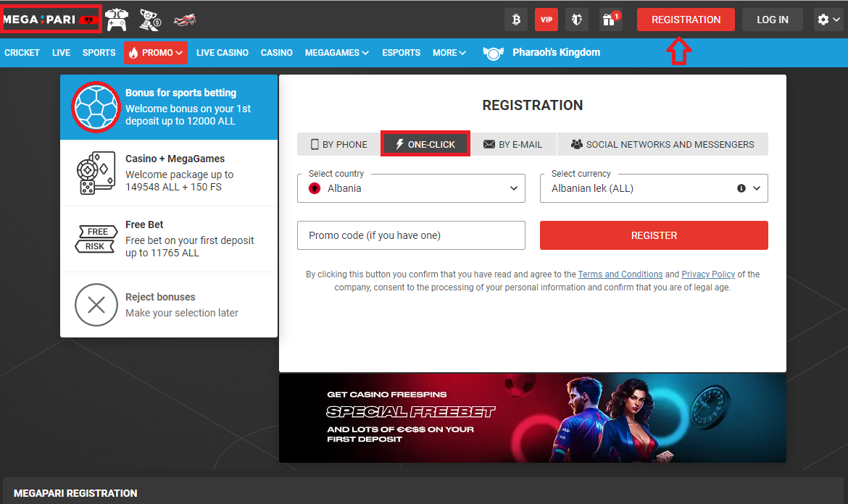This screenshot has height=504, width=848.
Task: Switch to BY PHONE registration tab
Action: click(339, 144)
